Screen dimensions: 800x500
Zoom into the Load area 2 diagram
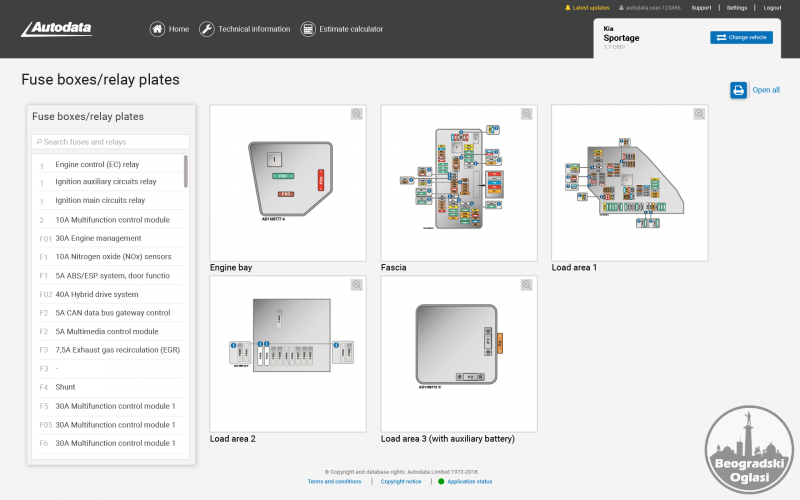point(357,285)
